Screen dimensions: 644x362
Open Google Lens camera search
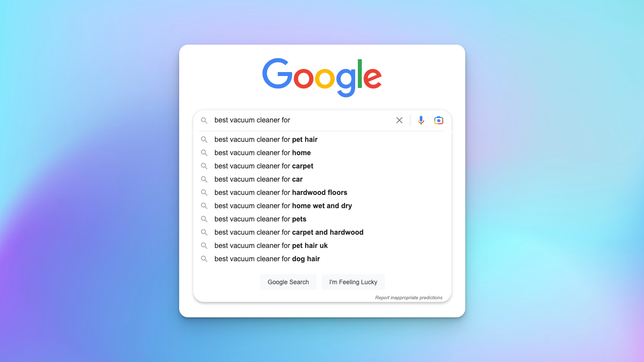pos(438,120)
